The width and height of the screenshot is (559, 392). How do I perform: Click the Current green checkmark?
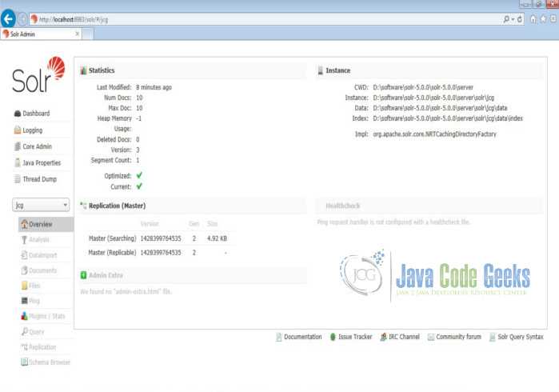(x=139, y=186)
